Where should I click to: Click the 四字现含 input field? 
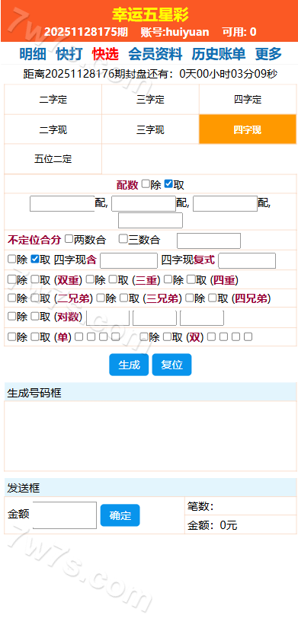pos(129,261)
